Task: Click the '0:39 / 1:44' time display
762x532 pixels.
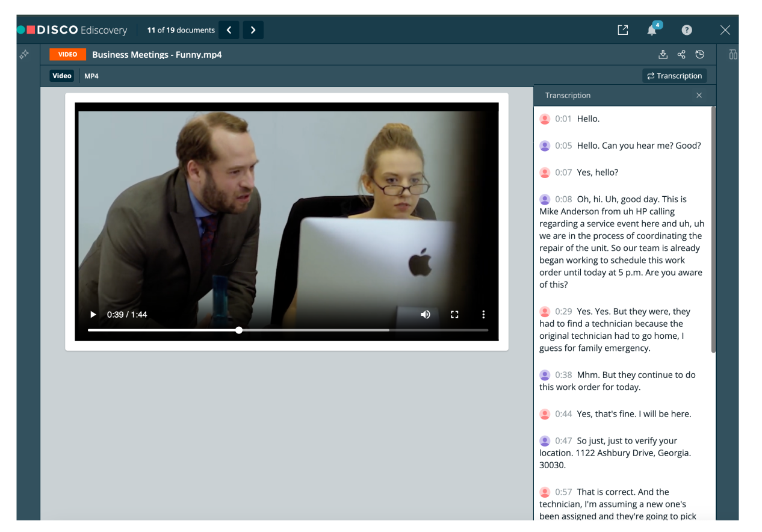Action: coord(127,315)
